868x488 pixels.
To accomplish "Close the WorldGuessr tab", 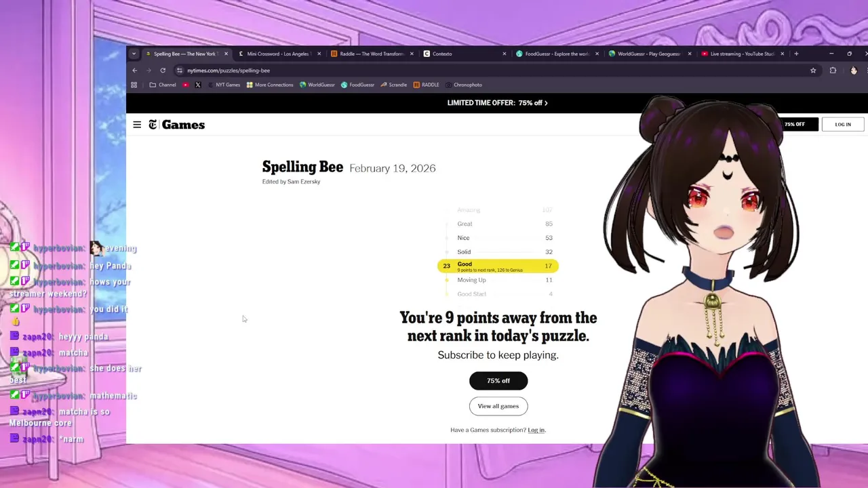I will tap(690, 54).
